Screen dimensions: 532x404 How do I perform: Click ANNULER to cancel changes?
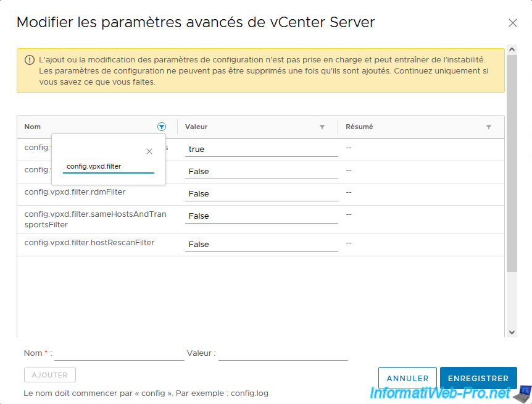click(x=407, y=378)
